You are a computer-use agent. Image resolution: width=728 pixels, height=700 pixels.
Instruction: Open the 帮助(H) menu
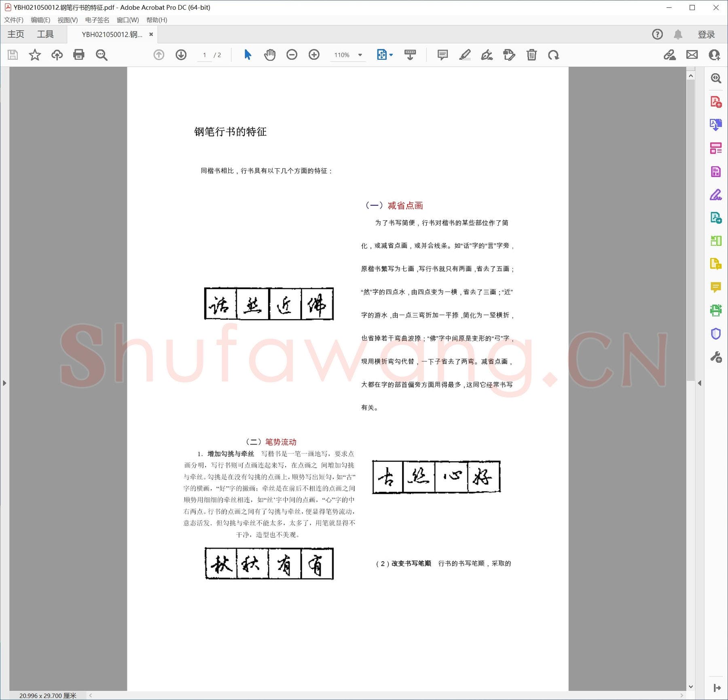coord(157,20)
